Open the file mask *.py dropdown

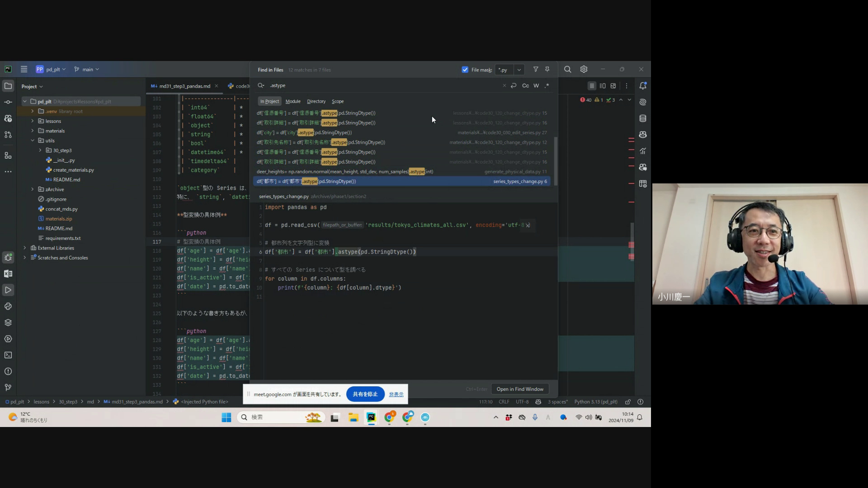coord(519,70)
